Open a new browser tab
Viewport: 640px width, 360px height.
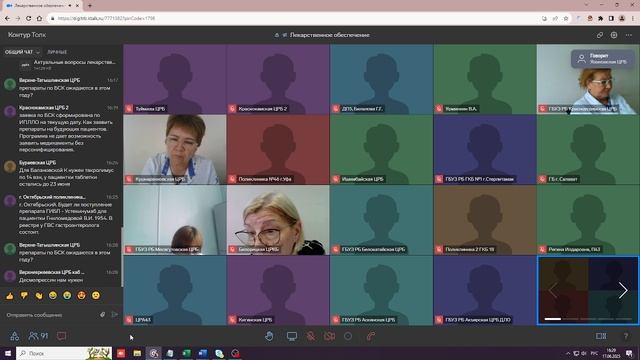tap(90, 6)
